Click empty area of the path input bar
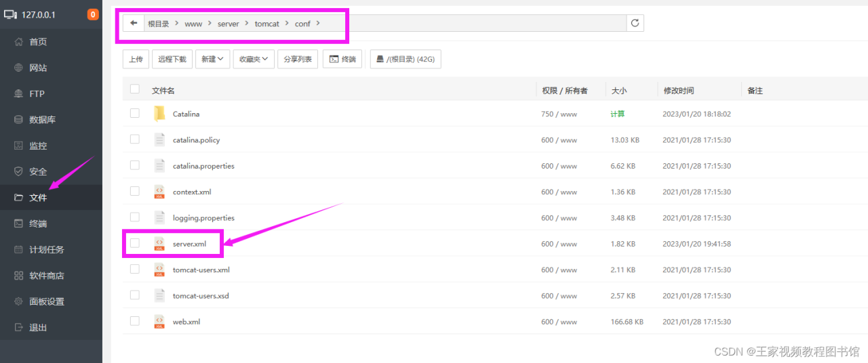The width and height of the screenshot is (868, 363). coord(475,23)
